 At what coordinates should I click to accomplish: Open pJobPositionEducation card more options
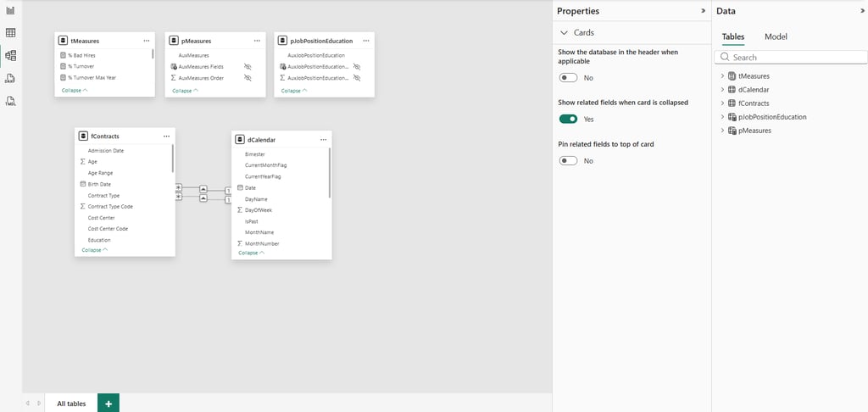pyautogui.click(x=366, y=41)
